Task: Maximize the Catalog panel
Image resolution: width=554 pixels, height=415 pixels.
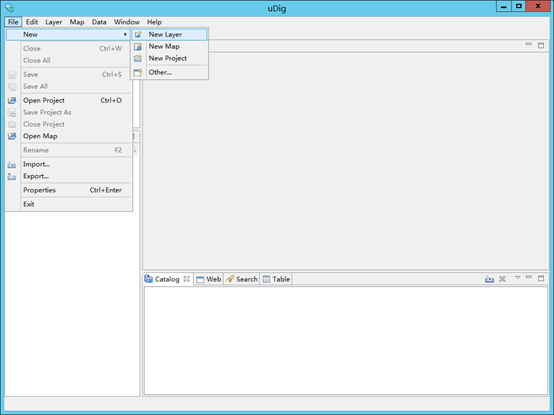Action: pos(541,278)
